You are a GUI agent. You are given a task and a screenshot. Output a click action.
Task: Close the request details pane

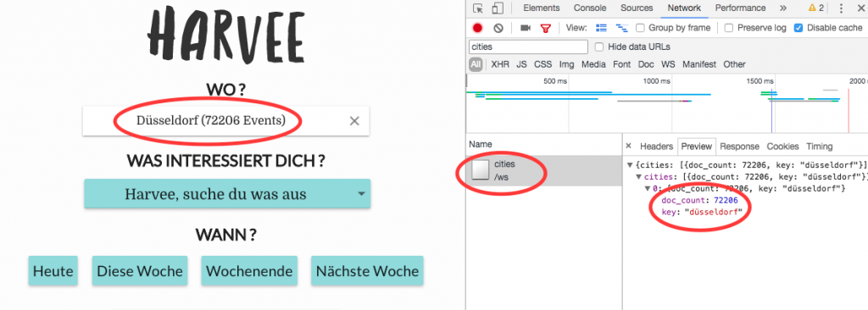point(628,147)
